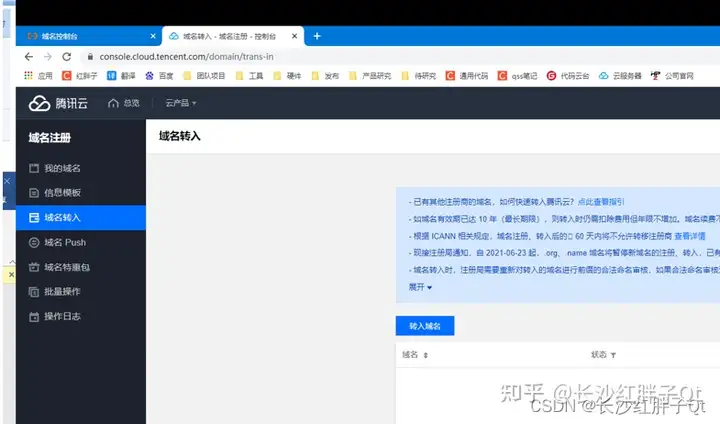
Task: Go back with the browser back arrow
Action: pyautogui.click(x=28, y=57)
